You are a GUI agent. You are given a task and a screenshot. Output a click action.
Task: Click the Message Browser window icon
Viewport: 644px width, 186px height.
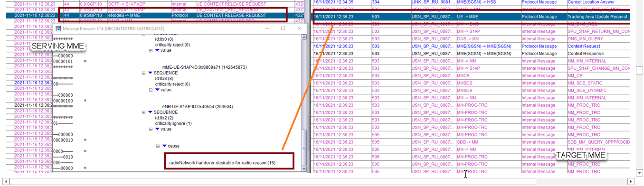click(x=58, y=28)
